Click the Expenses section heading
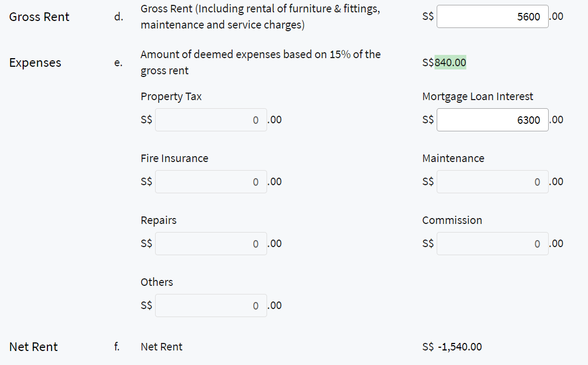The height and width of the screenshot is (365, 588). [36, 63]
